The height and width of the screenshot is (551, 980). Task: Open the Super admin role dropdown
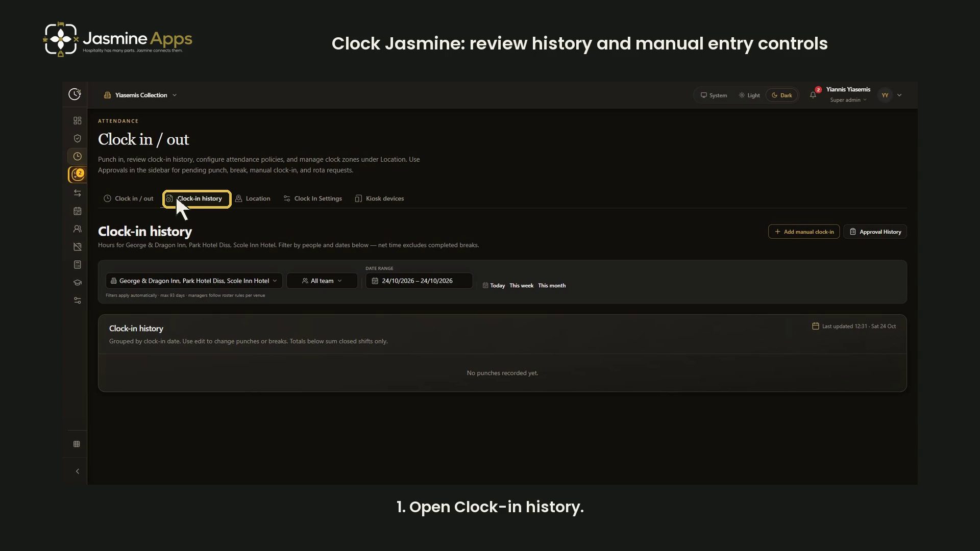(x=848, y=100)
